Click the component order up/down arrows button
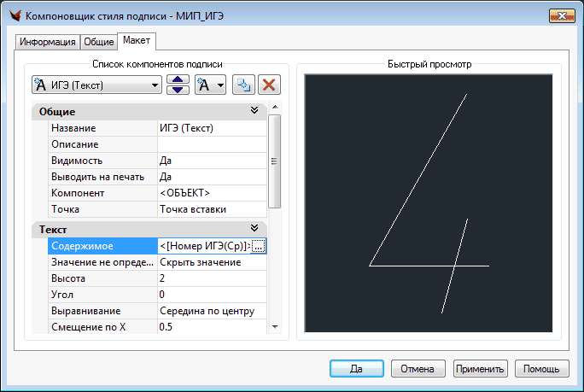This screenshot has height=392, width=584. (x=178, y=85)
